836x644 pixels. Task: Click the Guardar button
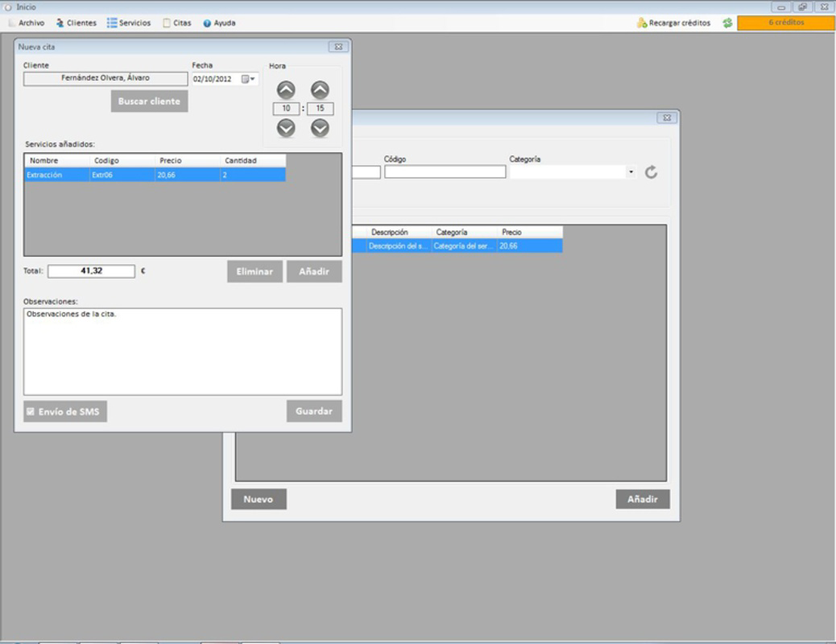(x=314, y=411)
